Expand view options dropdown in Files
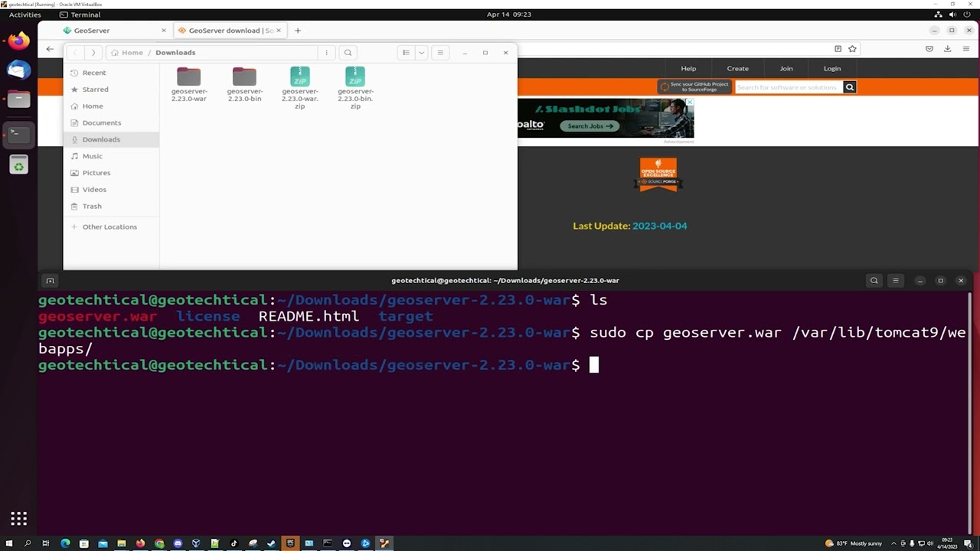 click(421, 53)
